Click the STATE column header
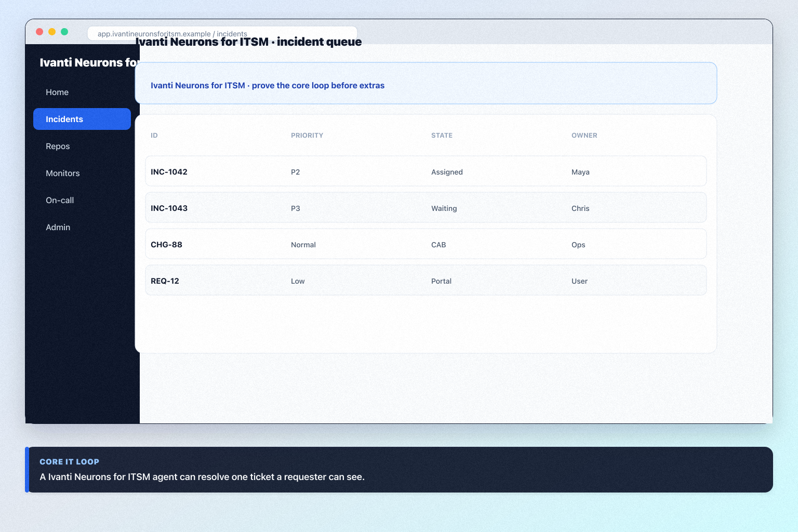Viewport: 798px width, 532px height. 442,135
